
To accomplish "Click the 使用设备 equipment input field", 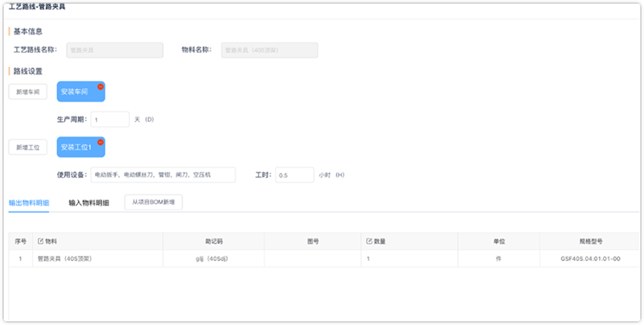I will (x=163, y=175).
